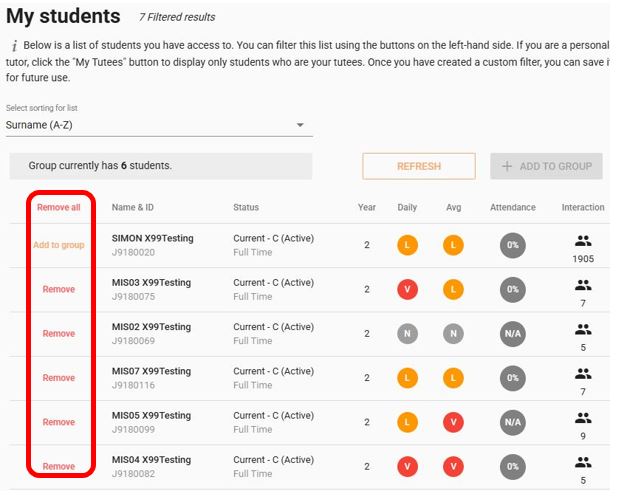Click the red V daily badge for MIS03
Screen dimensions: 617x498
point(407,289)
